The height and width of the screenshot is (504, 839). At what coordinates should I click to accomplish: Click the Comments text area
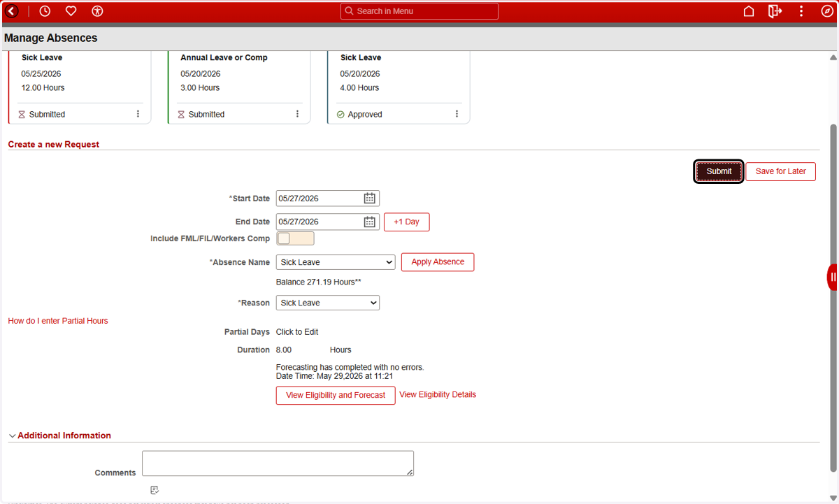278,463
